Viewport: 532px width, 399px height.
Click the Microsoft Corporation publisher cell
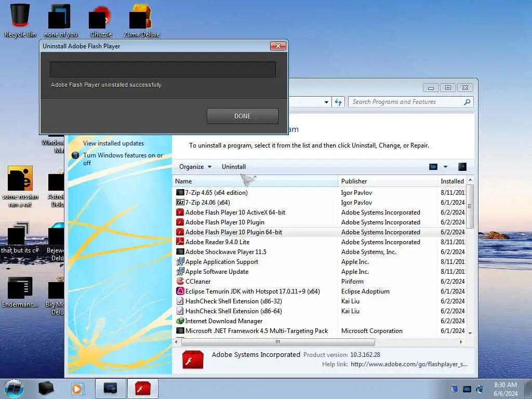(x=371, y=330)
